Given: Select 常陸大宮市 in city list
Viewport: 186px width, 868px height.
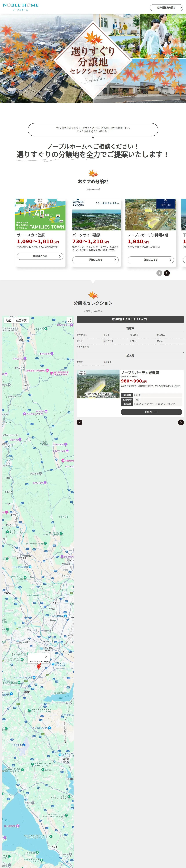Looking at the screenshot, I should coord(108,341).
